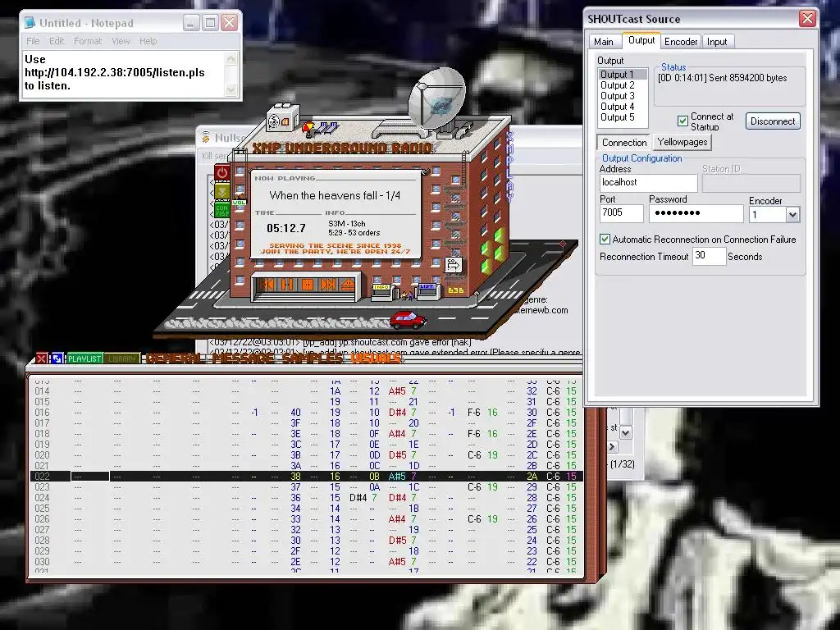Open the Encoder dropdown
Viewport: 840px width, 630px height.
click(x=792, y=215)
